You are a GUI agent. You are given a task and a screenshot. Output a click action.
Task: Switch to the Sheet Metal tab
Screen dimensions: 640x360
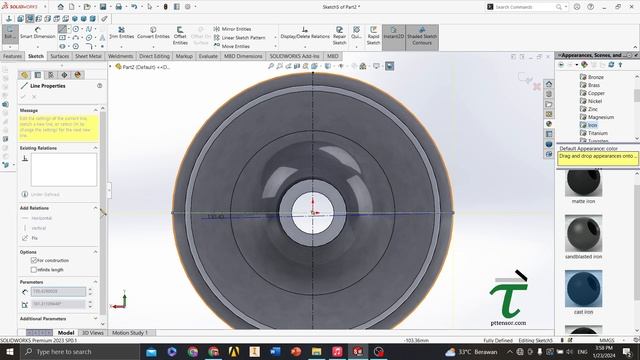pyautogui.click(x=88, y=56)
